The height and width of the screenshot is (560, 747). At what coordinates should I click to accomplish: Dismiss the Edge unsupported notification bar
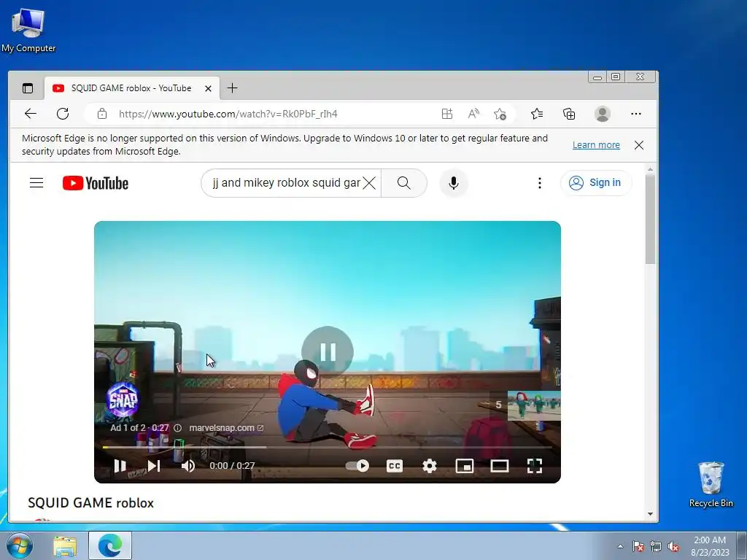(639, 145)
